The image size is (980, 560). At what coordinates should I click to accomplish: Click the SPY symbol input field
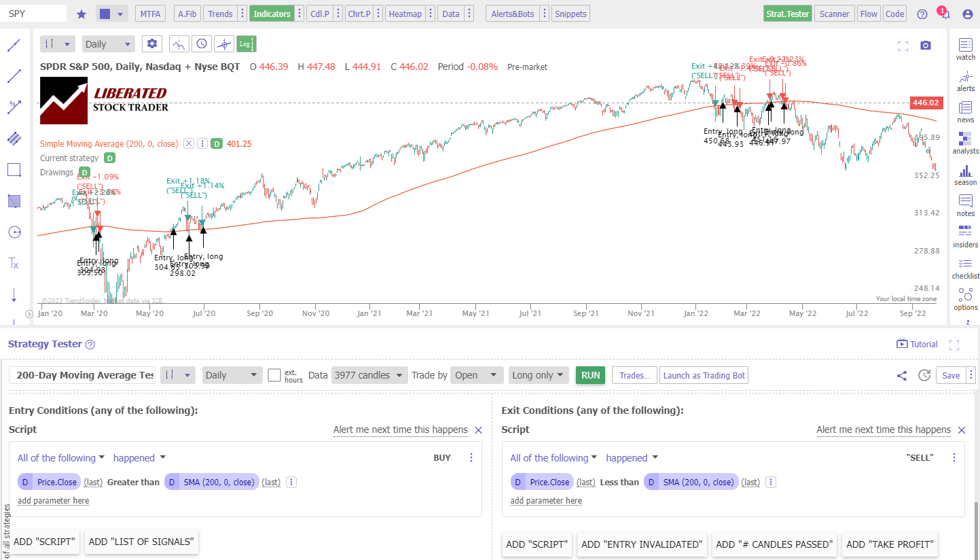click(x=34, y=13)
